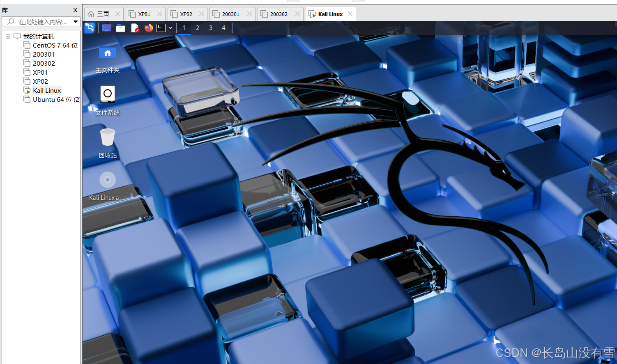The image size is (617, 364).
Task: Switch to workspace 3
Action: (x=211, y=28)
